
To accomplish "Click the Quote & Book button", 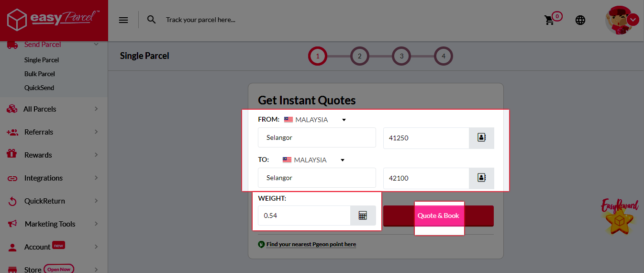I will [438, 216].
